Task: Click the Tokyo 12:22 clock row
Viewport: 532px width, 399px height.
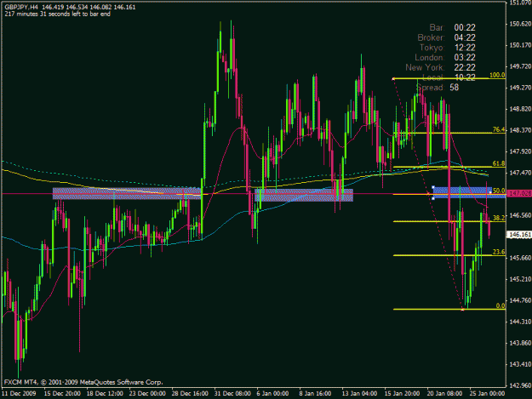Action: (448, 48)
